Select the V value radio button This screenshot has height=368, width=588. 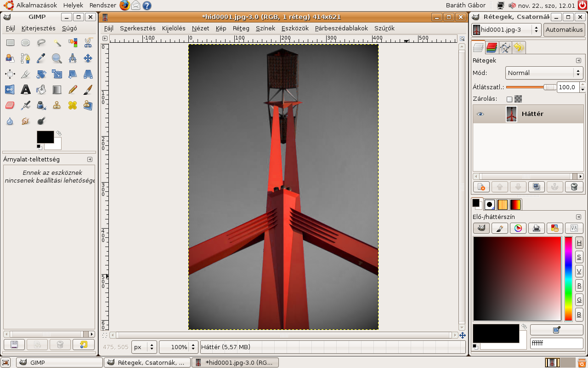pos(579,271)
